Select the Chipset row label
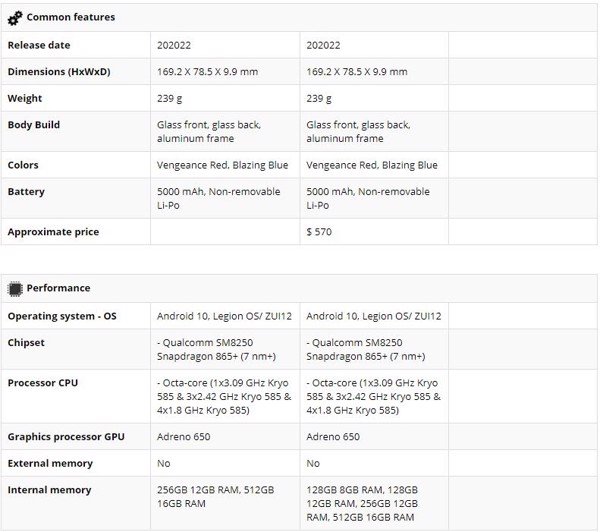Viewport: 600px width, 532px height. (26, 343)
